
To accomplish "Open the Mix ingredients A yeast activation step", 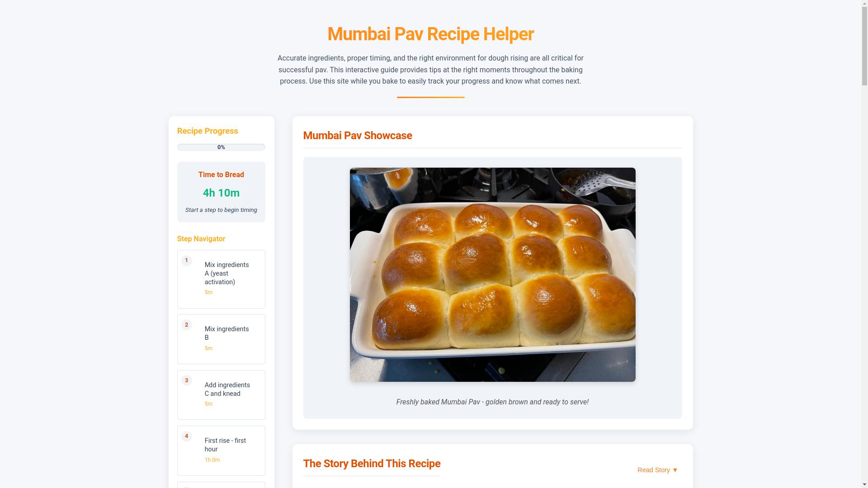I will 221,279.
